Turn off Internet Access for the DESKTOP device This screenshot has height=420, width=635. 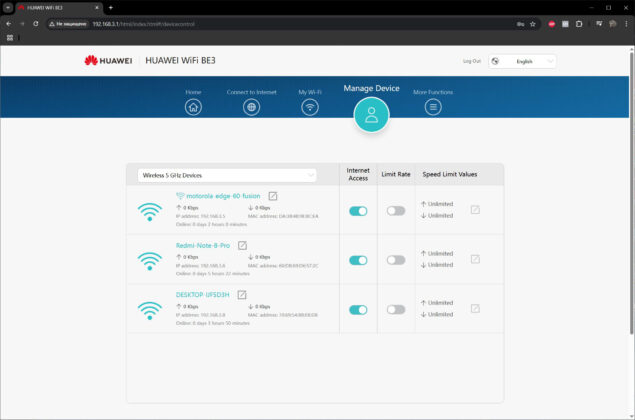[x=358, y=310]
